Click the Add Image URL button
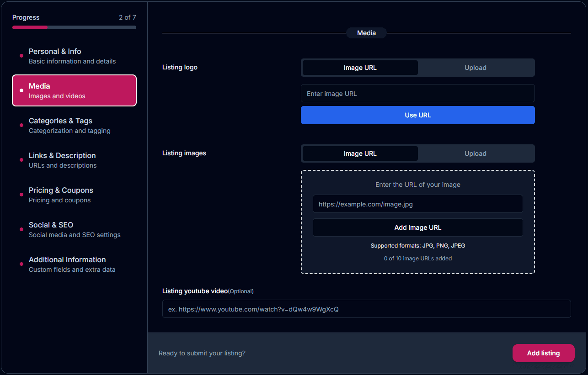This screenshot has width=588, height=375. point(417,227)
